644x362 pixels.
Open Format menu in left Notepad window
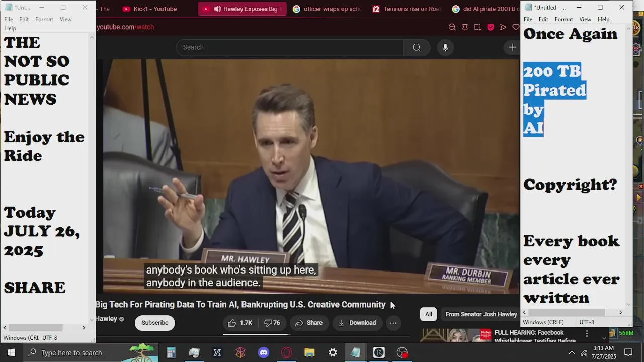[44, 19]
